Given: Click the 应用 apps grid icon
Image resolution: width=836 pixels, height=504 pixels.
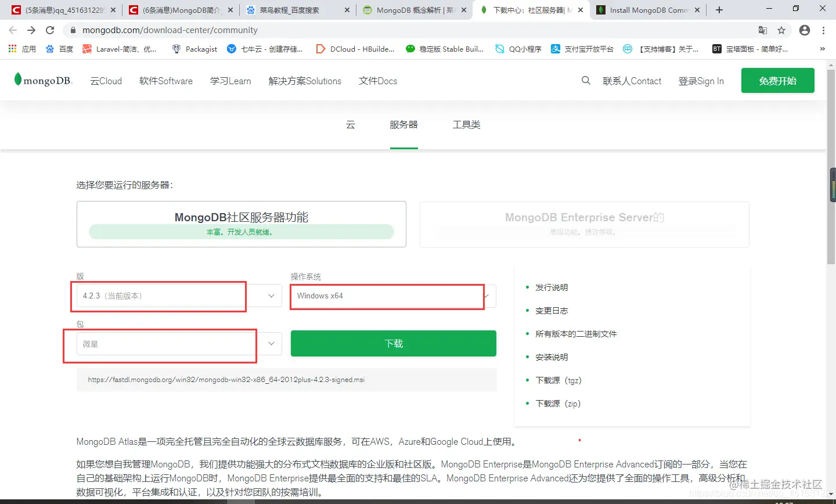Looking at the screenshot, I should pos(12,49).
